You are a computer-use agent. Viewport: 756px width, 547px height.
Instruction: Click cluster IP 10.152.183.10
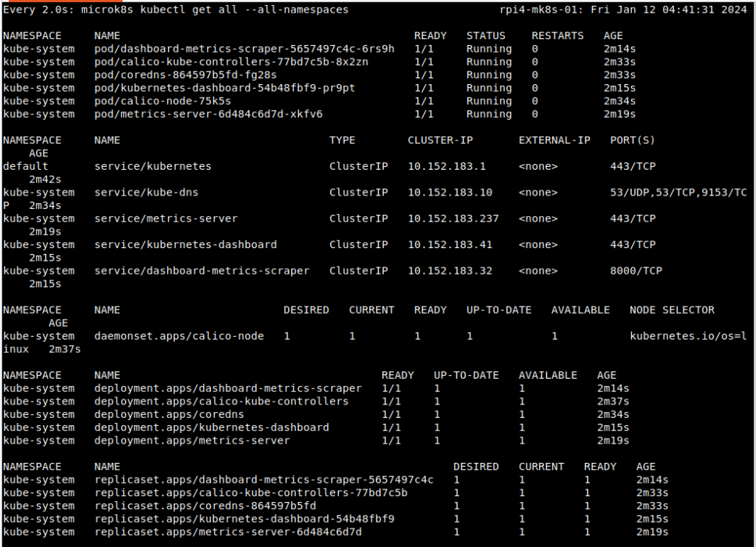[x=450, y=193]
